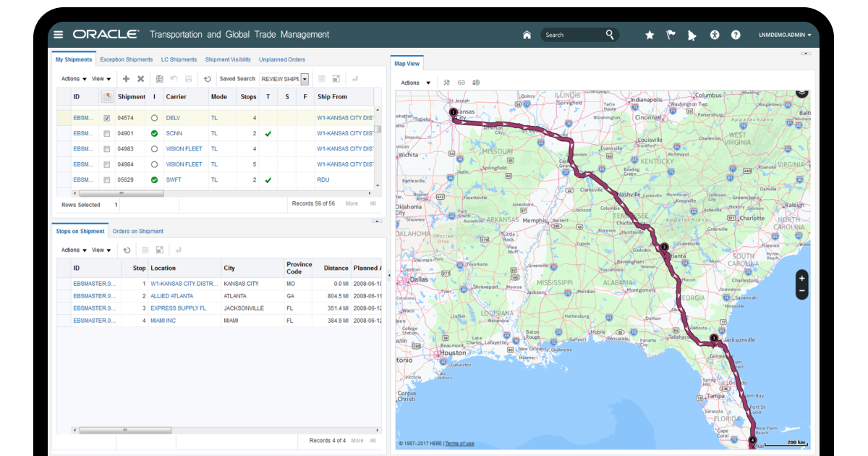Screen dimensions: 868x456
Task: Expand the Saved Search REVIEW SHIPM dropdown
Action: click(x=305, y=79)
